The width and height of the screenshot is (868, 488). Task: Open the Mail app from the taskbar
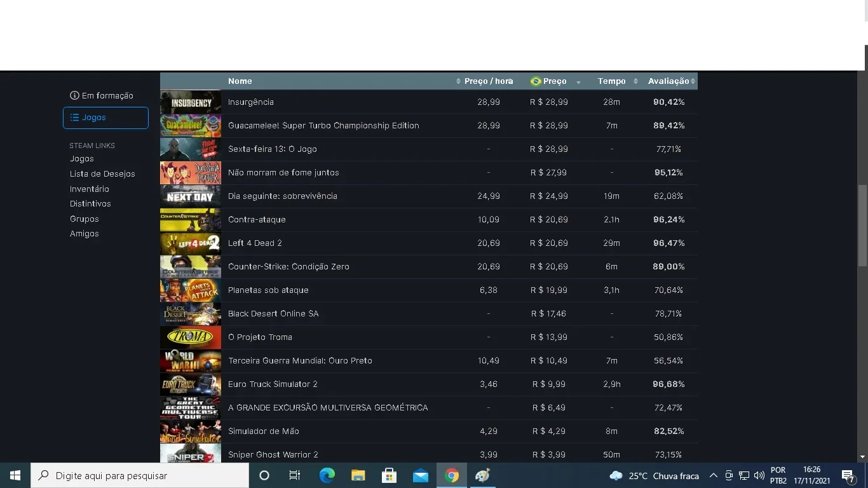coord(420,475)
